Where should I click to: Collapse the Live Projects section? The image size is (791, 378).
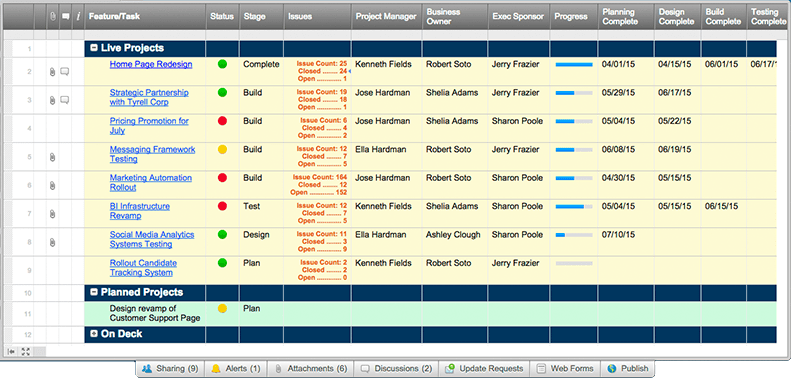coord(94,48)
